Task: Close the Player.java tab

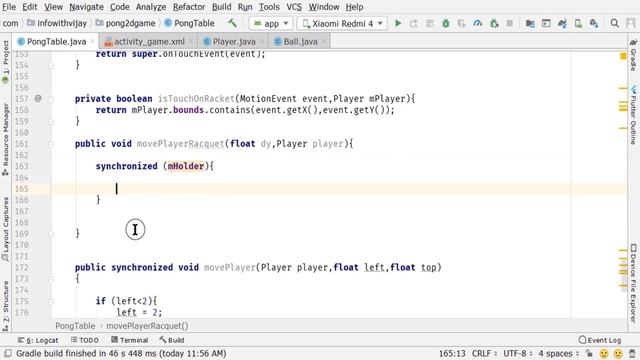Action: click(x=262, y=42)
